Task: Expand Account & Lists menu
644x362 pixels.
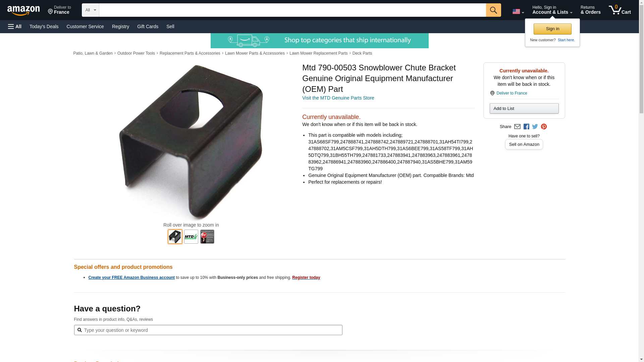Action: [x=552, y=10]
